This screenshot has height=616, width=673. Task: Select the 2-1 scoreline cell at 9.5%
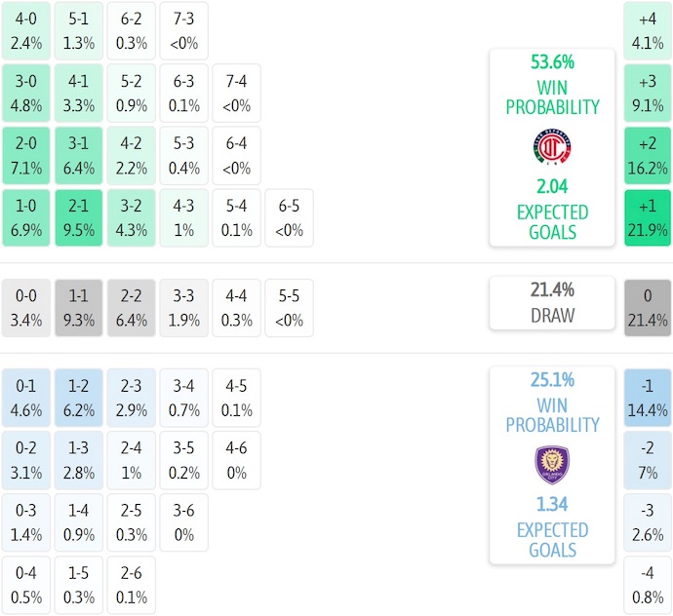click(79, 218)
